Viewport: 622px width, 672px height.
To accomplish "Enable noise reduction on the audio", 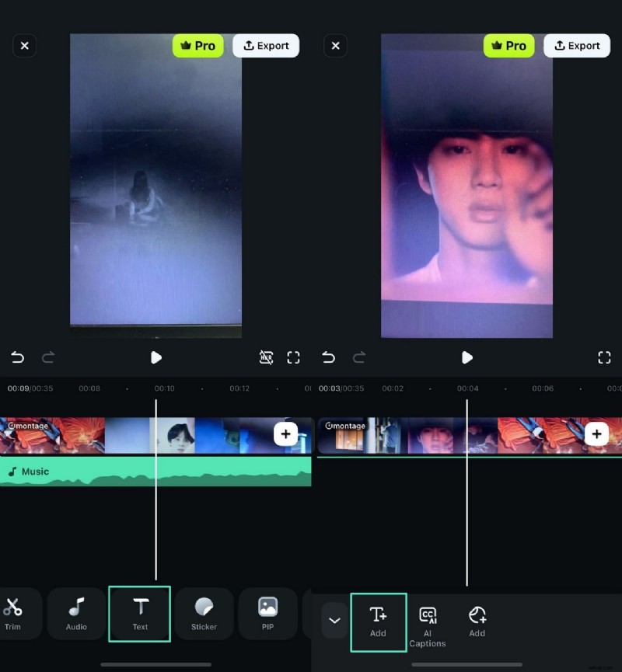I will [x=267, y=357].
